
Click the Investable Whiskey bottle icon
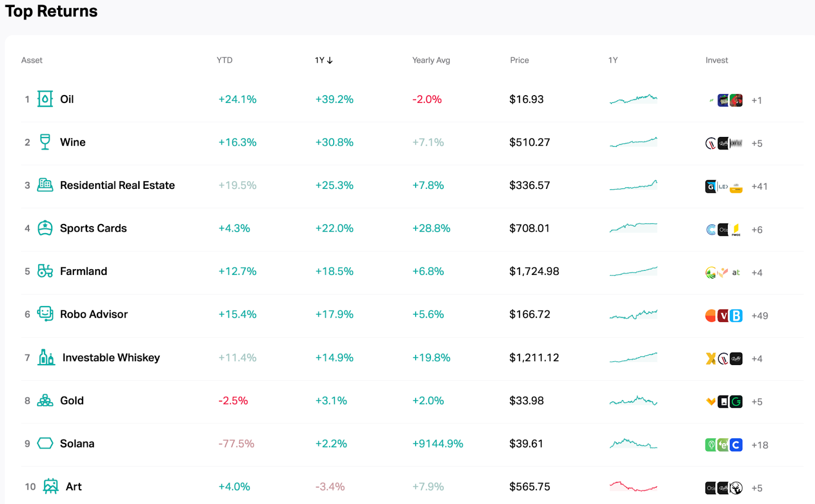(46, 357)
